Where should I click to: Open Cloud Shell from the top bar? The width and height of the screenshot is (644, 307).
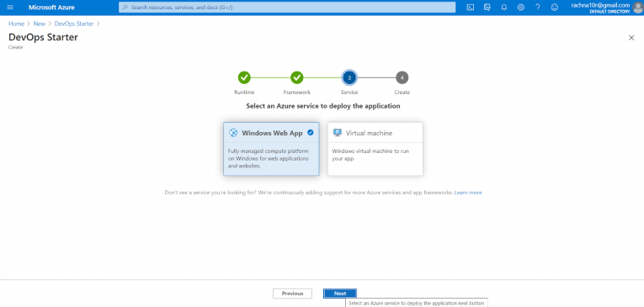click(x=471, y=8)
